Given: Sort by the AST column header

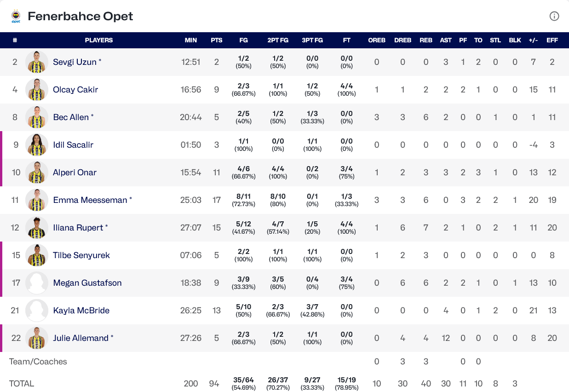Looking at the screenshot, I should 446,40.
